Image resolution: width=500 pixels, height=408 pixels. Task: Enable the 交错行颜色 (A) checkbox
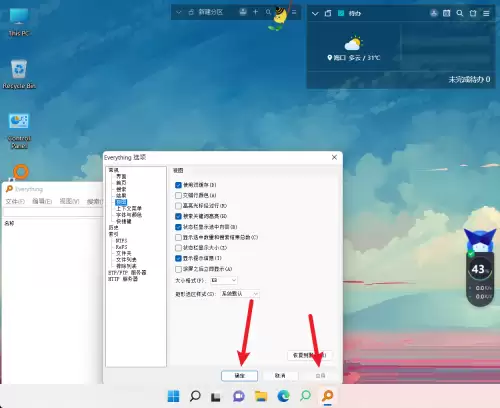tap(178, 195)
